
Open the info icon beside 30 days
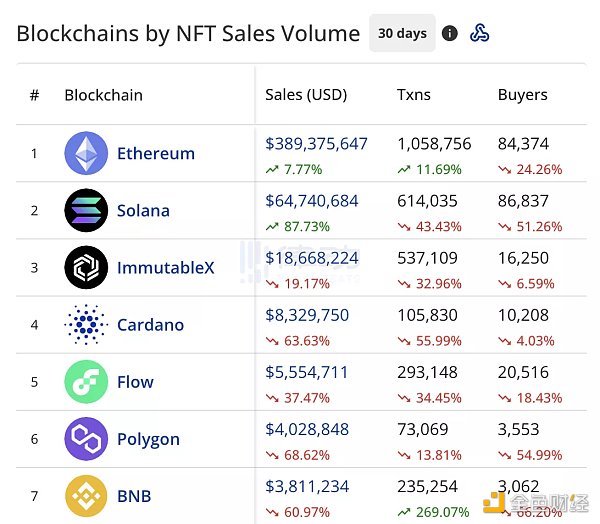coord(450,33)
